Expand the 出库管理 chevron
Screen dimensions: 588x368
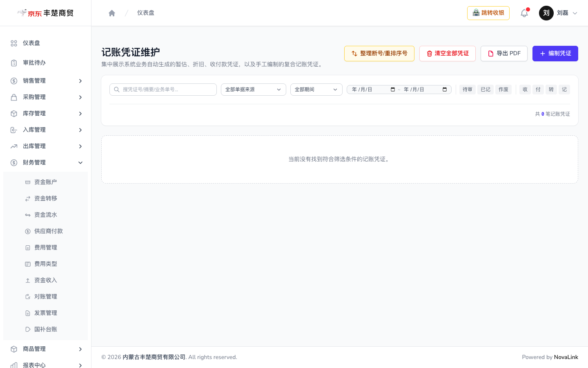click(80, 146)
